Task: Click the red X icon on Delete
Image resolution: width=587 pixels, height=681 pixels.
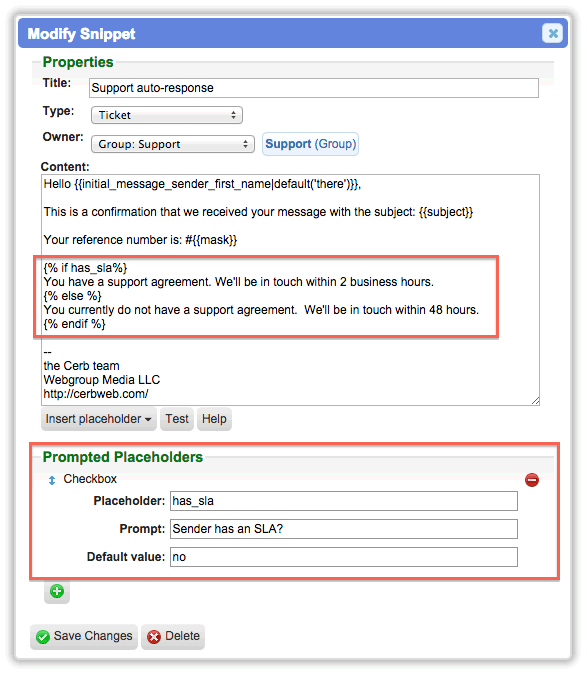Action: [154, 637]
